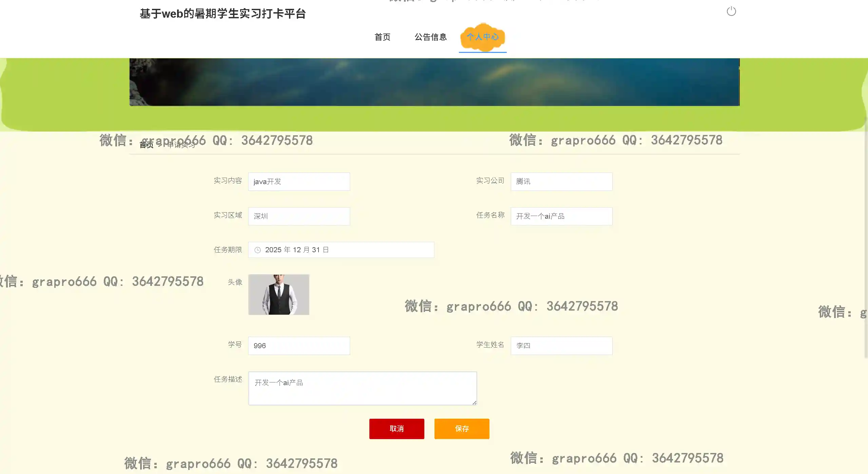This screenshot has width=868, height=474.
Task: Focus the 学生姓名 input field
Action: [x=561, y=346]
